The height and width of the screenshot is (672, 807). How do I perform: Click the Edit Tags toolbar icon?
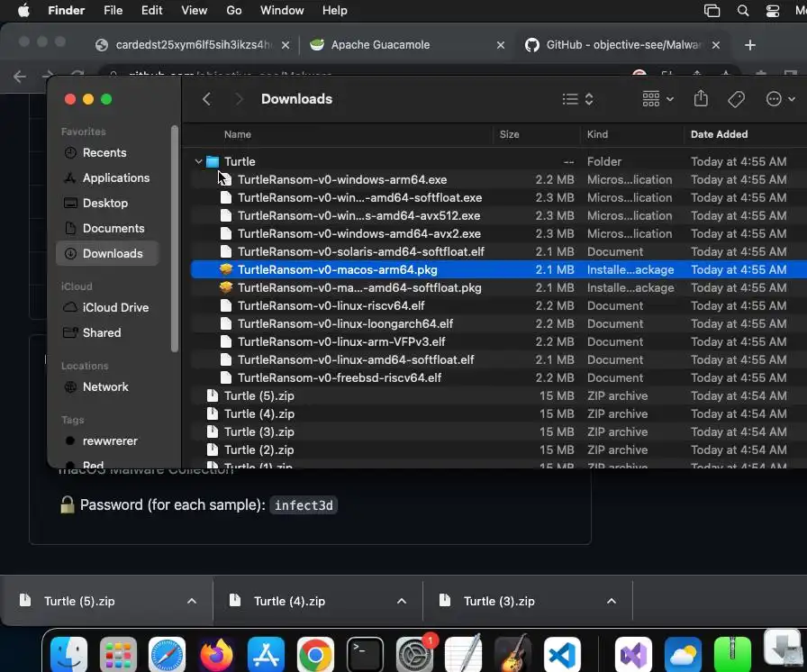736,99
